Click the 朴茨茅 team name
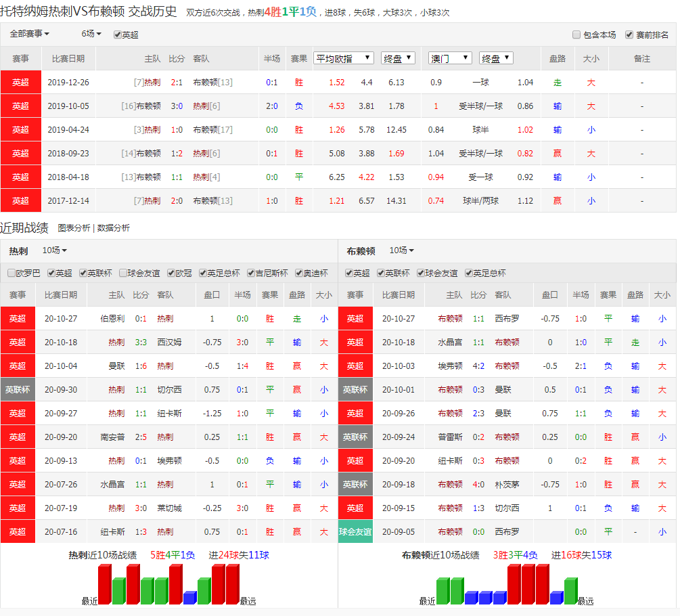 point(507,485)
